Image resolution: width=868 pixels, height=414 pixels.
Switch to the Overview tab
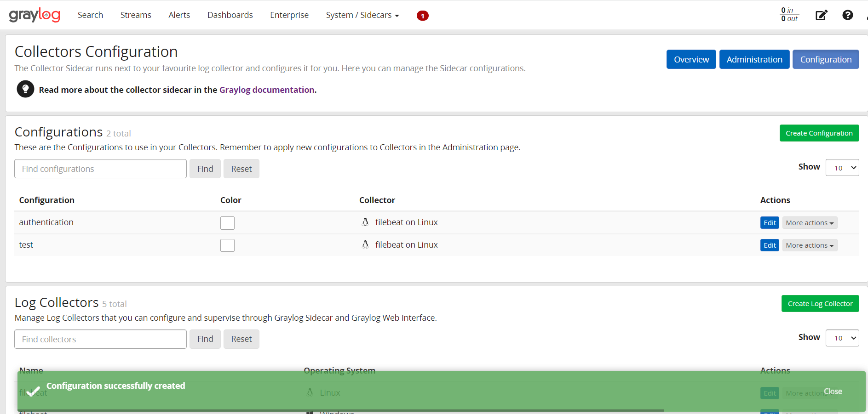(x=691, y=59)
